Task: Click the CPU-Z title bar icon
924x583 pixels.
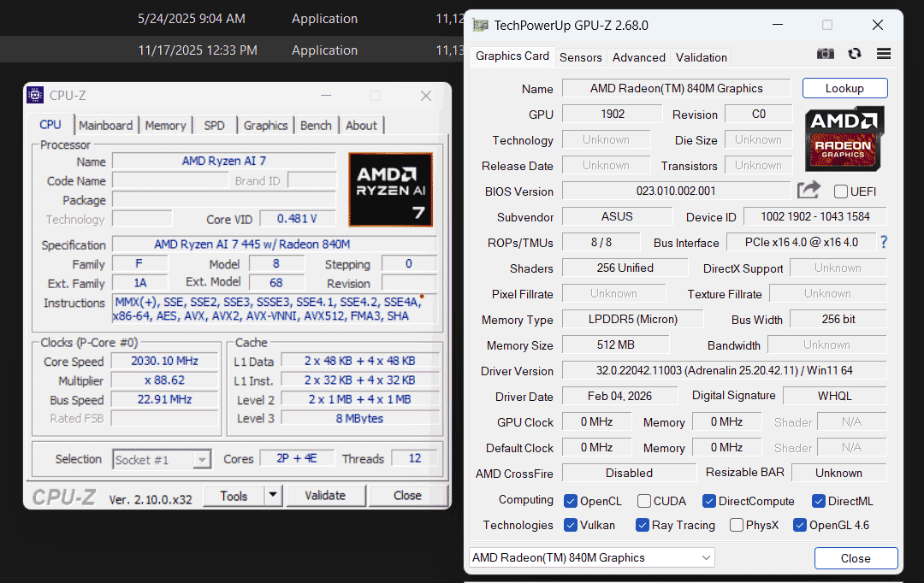Action: click(35, 95)
